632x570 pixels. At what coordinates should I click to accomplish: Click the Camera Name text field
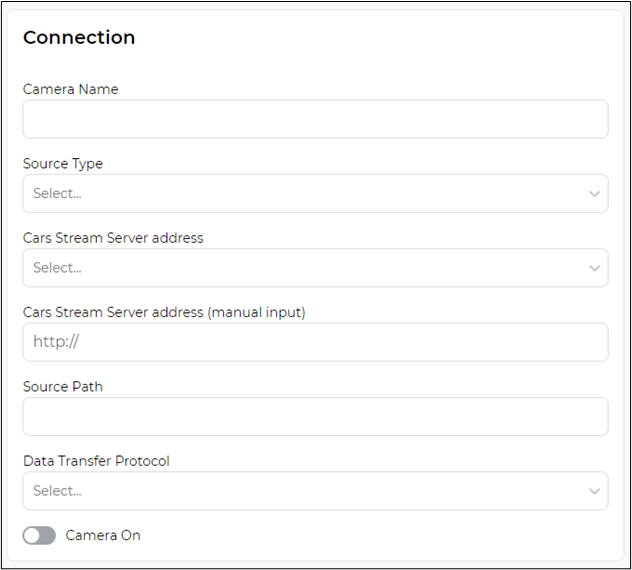315,119
